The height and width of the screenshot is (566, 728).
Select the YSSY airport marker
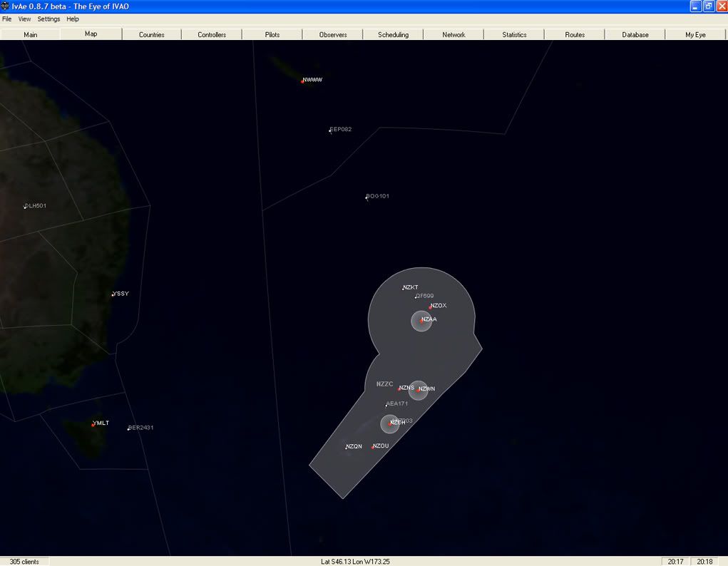pos(113,294)
